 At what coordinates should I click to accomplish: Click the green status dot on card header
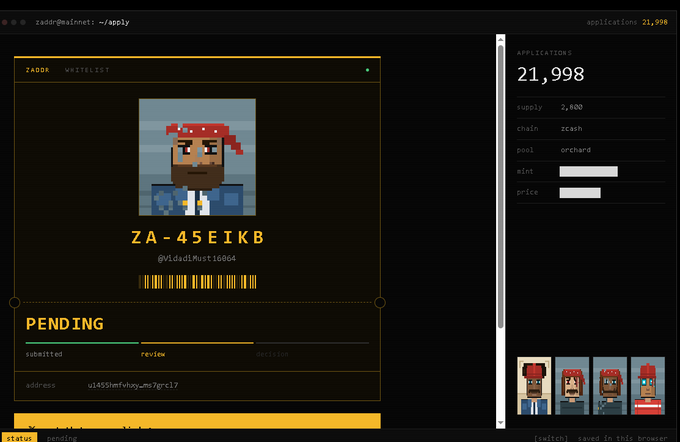point(367,70)
